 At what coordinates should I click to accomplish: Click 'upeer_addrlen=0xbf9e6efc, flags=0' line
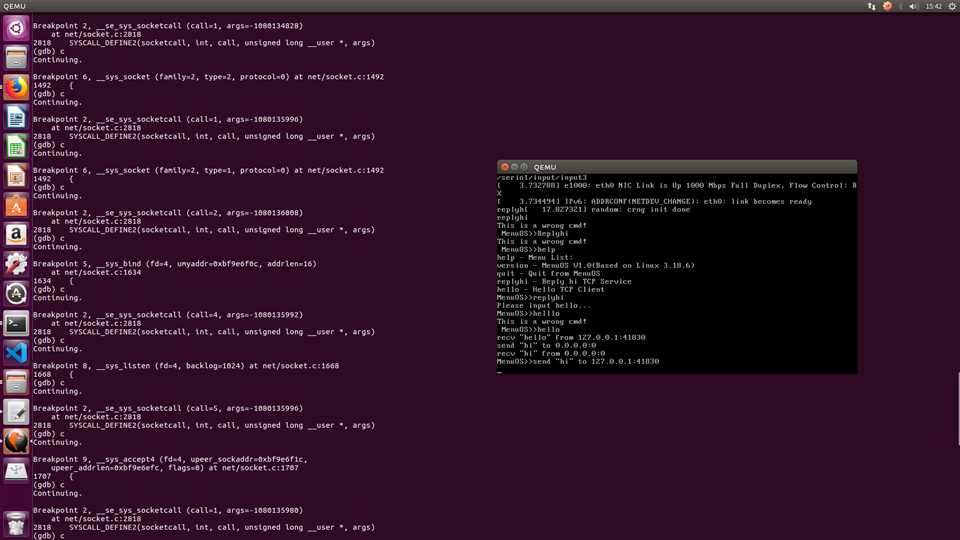174,468
